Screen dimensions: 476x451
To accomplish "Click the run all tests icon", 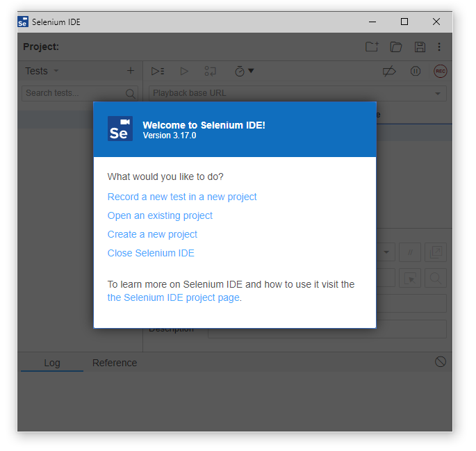I will (x=158, y=71).
